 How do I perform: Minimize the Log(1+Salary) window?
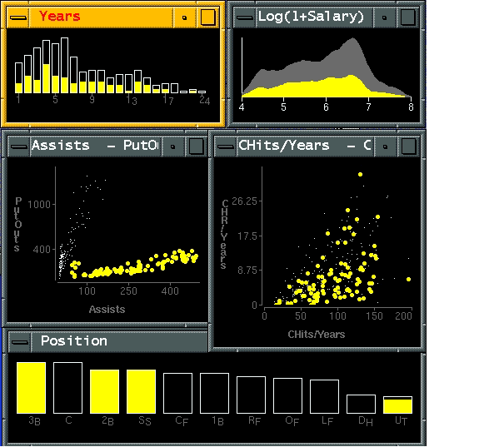point(383,16)
